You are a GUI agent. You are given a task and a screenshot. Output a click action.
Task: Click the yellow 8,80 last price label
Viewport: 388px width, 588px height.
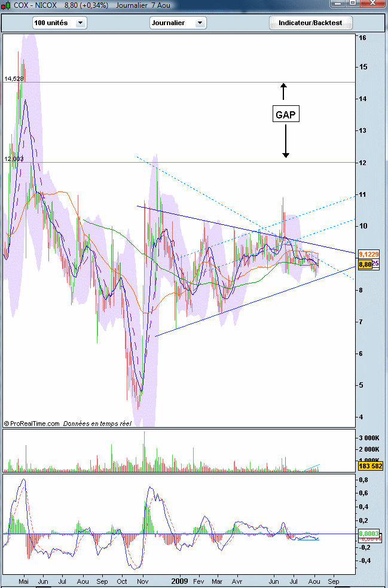[x=365, y=264]
